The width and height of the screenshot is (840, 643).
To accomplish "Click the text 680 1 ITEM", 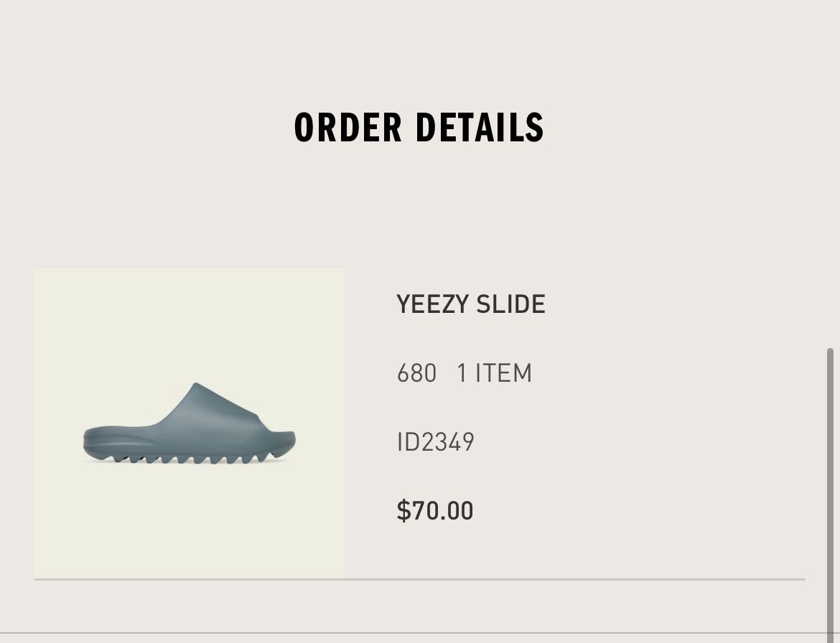I will click(465, 372).
